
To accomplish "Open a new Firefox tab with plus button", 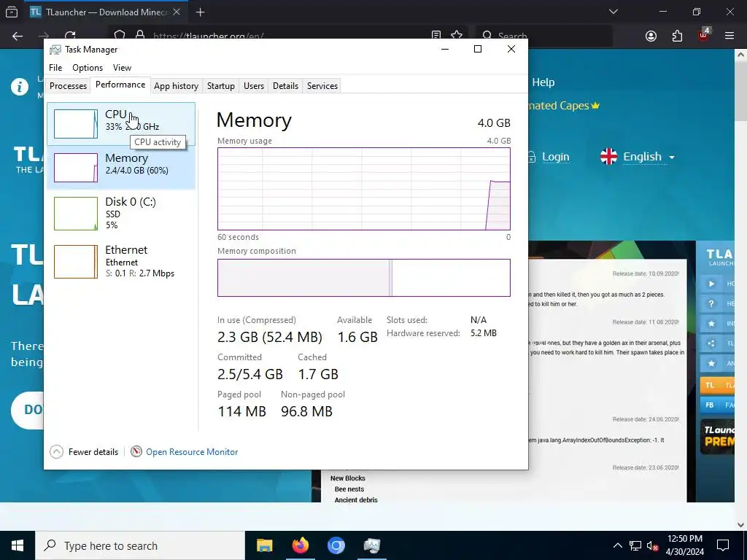I will (200, 12).
